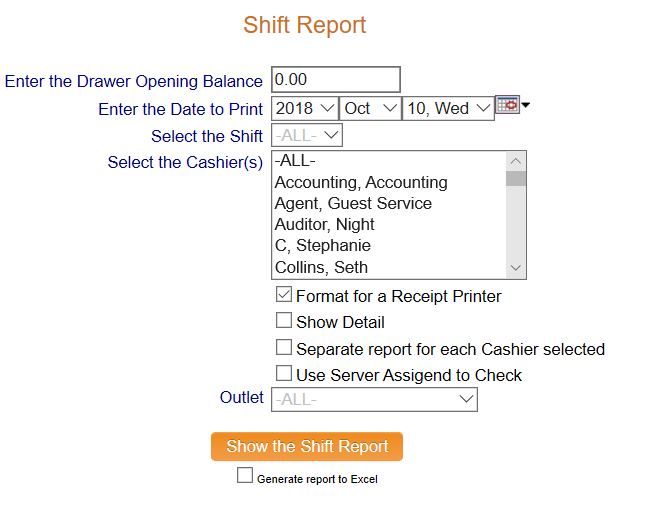Expand the month dropdown showing Oct
Viewport: 653px width, 505px height.
tap(370, 108)
